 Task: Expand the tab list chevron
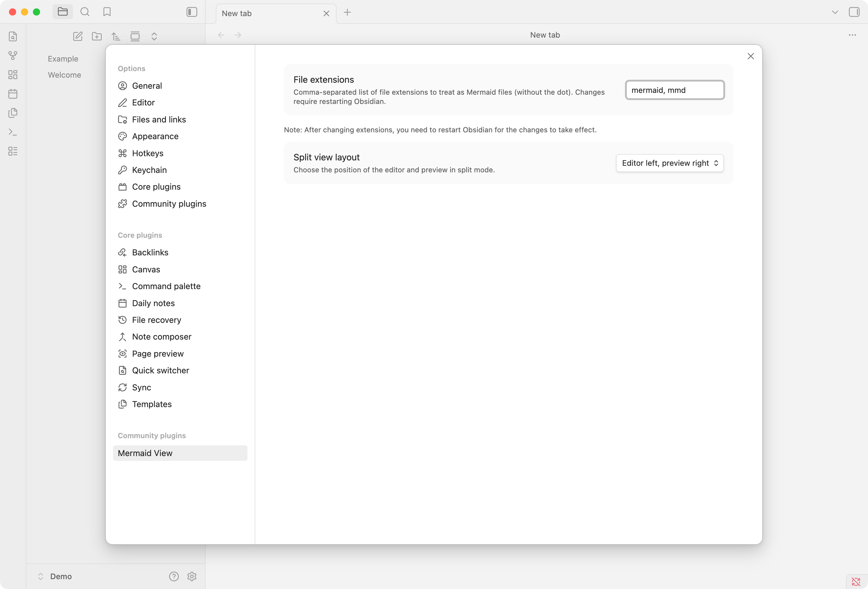[835, 12]
